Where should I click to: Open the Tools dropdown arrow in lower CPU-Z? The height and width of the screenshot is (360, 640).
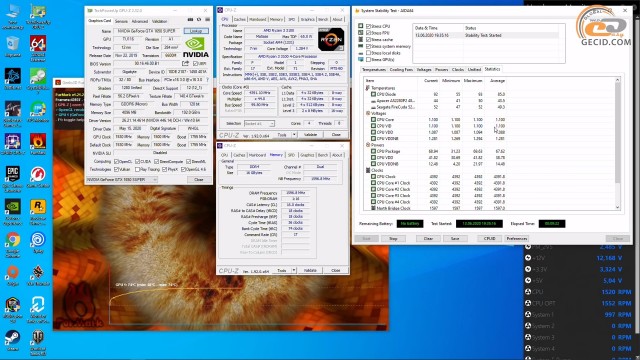(293, 270)
